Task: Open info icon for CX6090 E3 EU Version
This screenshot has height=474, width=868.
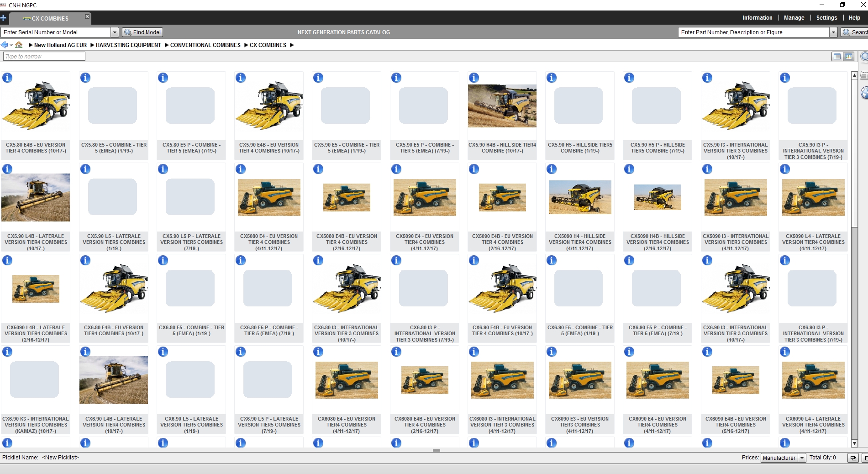Action: tap(552, 352)
